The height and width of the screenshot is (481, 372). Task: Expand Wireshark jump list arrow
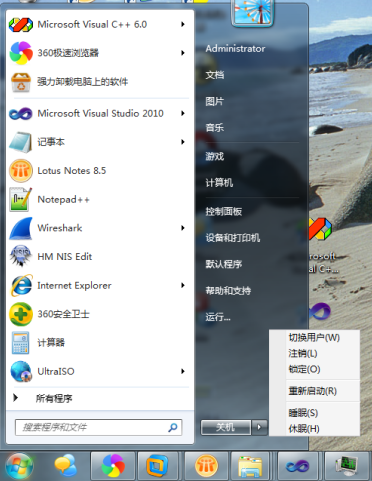coord(183,228)
